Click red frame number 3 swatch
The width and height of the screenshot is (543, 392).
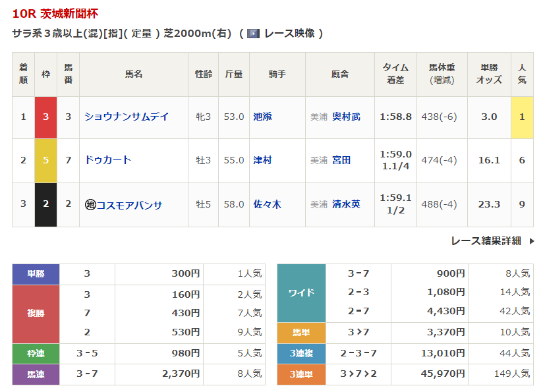(45, 117)
